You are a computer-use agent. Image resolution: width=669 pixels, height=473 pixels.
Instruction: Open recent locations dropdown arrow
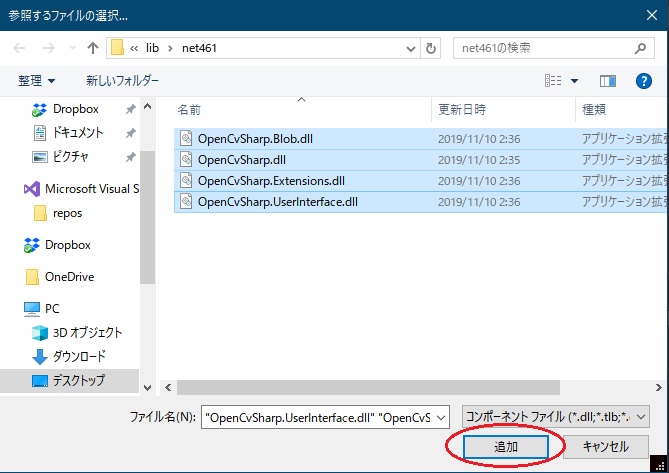coord(72,48)
